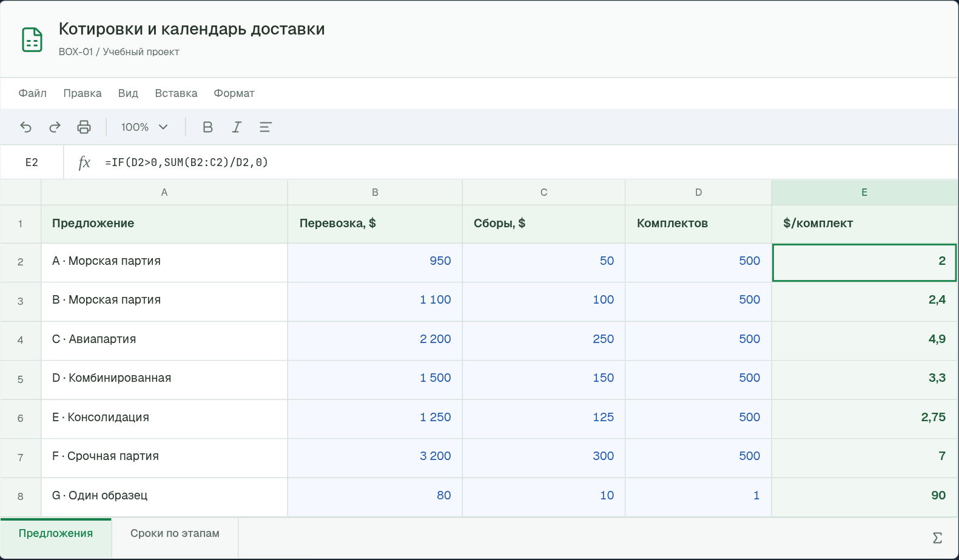
Task: Apply italic formatting
Action: click(237, 127)
